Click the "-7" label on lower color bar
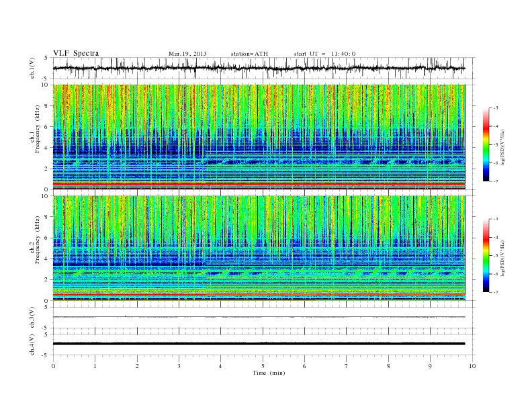532x411 pixels. pos(496,292)
